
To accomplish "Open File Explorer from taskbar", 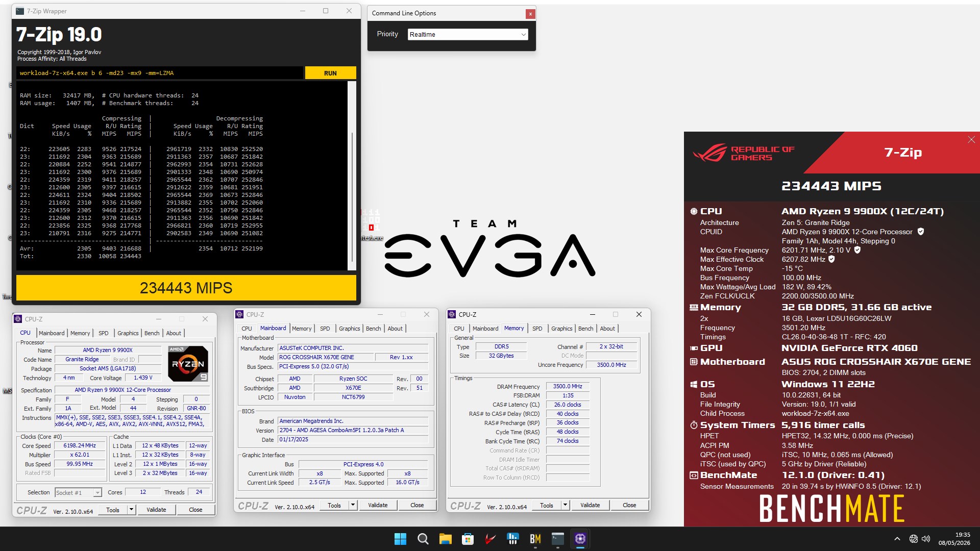I will (446, 539).
